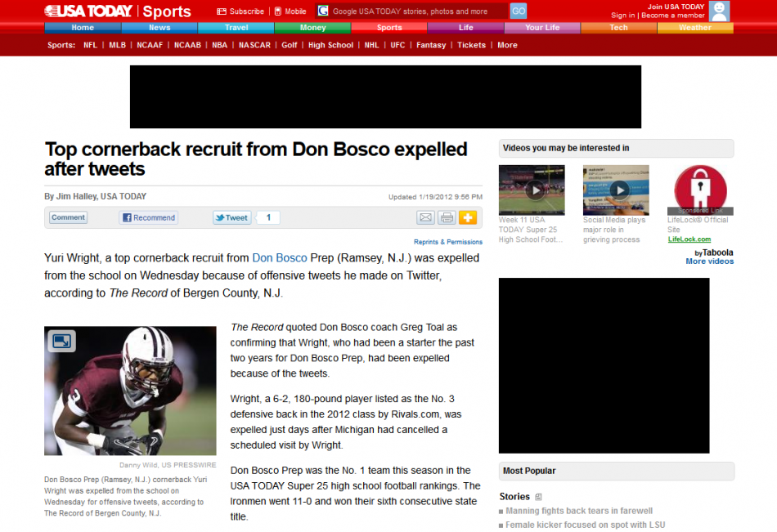Click the user avatar icon at top right
The image size is (777, 532).
(x=719, y=11)
